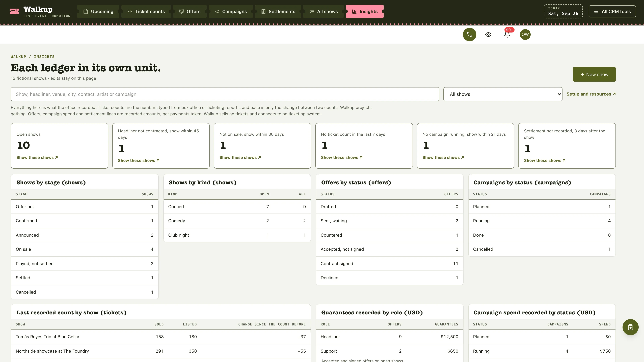This screenshot has height=362, width=644.
Task: Open the Upcoming tab
Action: pyautogui.click(x=98, y=12)
